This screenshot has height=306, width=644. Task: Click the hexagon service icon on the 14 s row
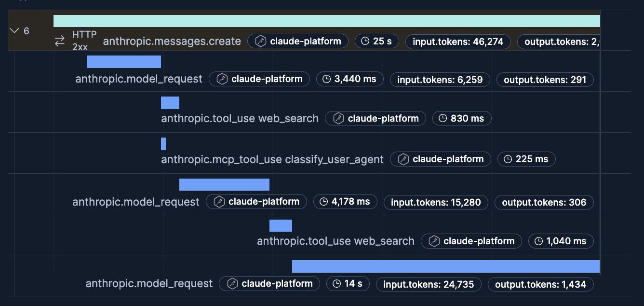[x=232, y=283]
